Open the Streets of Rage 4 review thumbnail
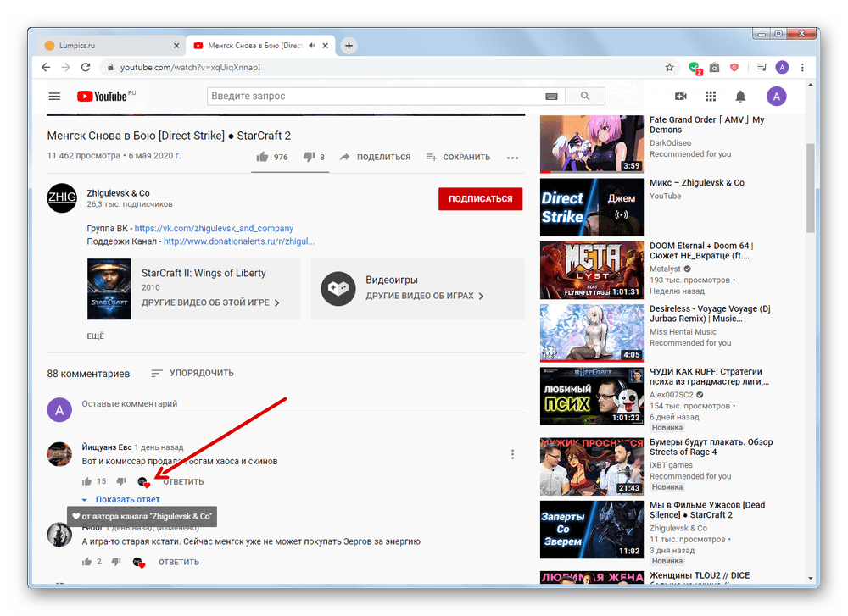The height and width of the screenshot is (616, 848). pyautogui.click(x=592, y=467)
